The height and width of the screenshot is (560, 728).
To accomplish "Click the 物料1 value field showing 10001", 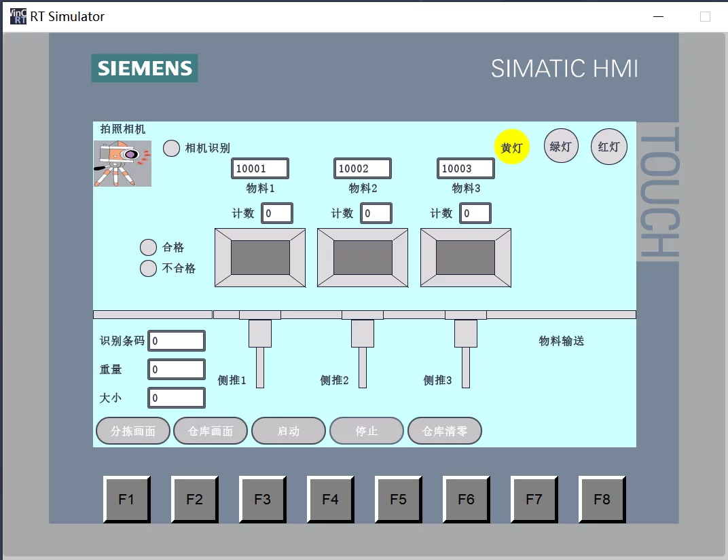I will (259, 168).
